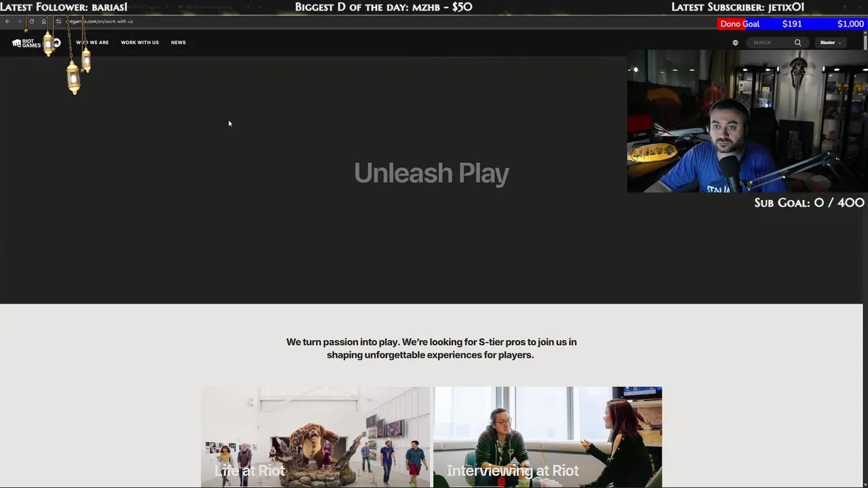
Task: Open site information icon in address bar
Action: (58, 21)
